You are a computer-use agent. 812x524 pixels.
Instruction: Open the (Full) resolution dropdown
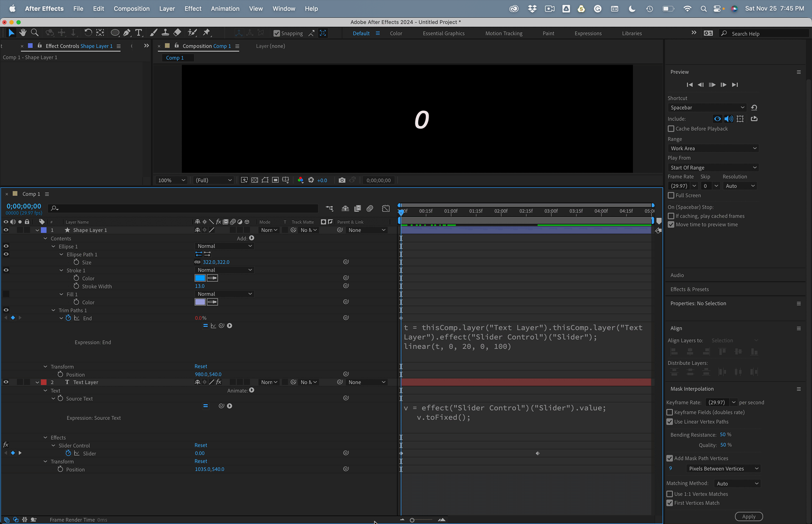coord(214,180)
